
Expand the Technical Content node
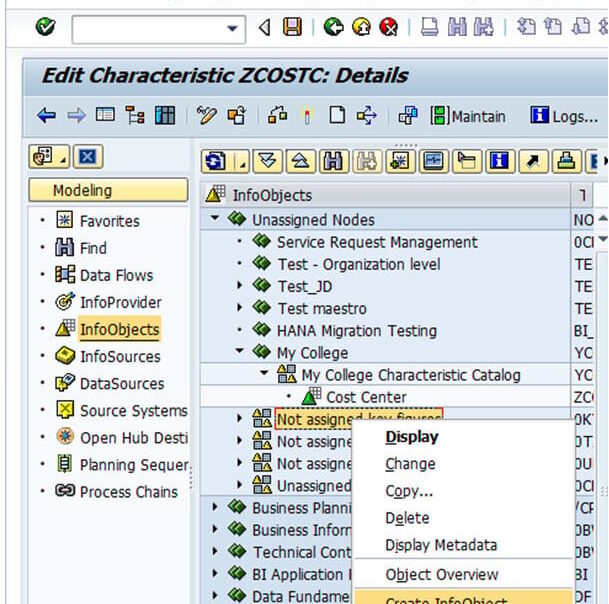coord(215,551)
